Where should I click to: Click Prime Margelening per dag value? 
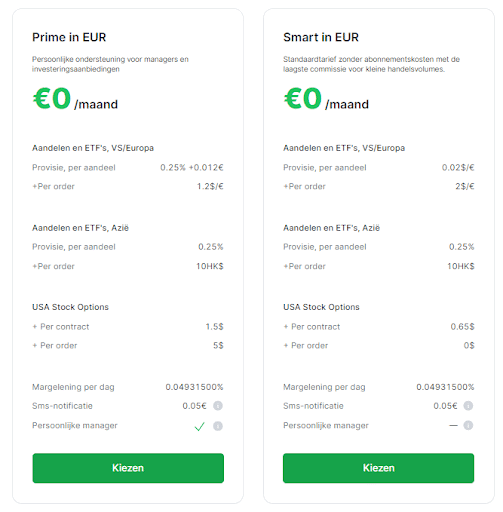194,387
